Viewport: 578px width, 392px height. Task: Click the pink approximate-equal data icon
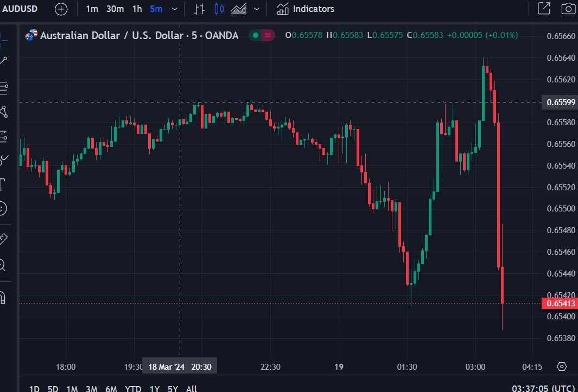tap(268, 35)
